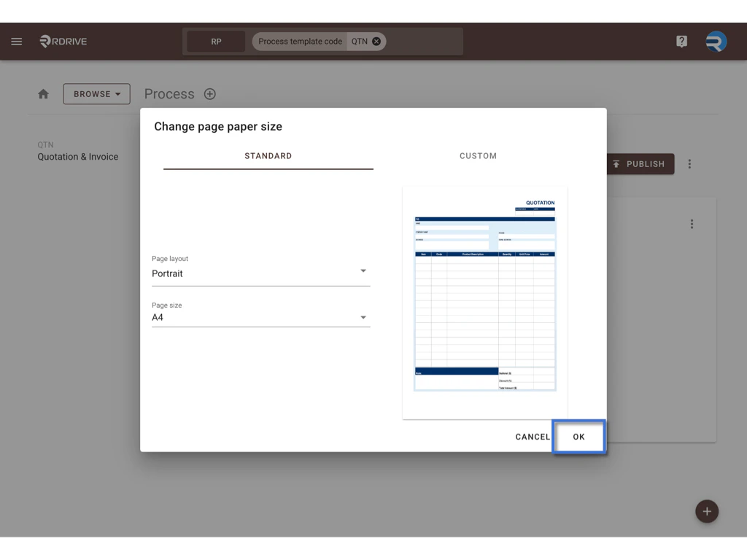The image size is (747, 560).
Task: Click CANCEL to dismiss the dialog
Action: 532,437
